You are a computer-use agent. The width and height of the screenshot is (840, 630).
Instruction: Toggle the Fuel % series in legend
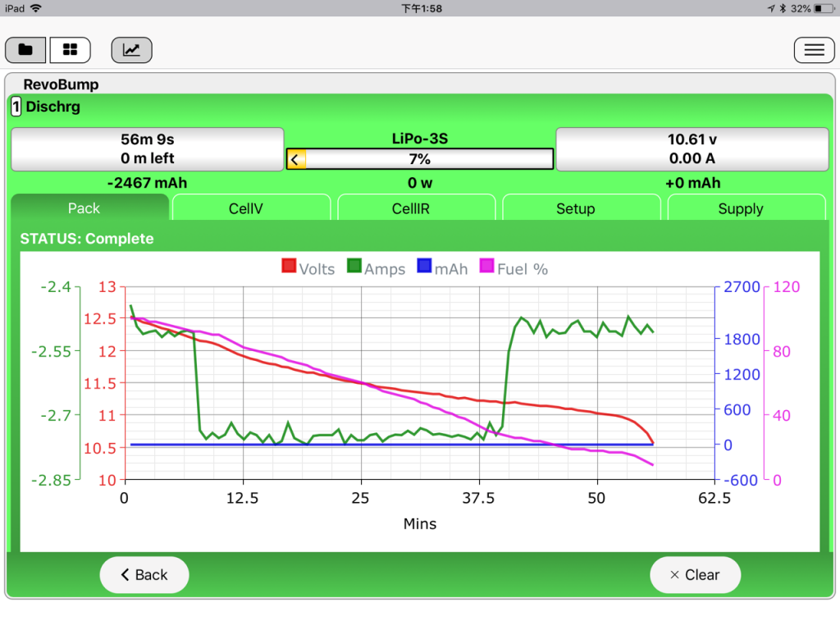[514, 267]
